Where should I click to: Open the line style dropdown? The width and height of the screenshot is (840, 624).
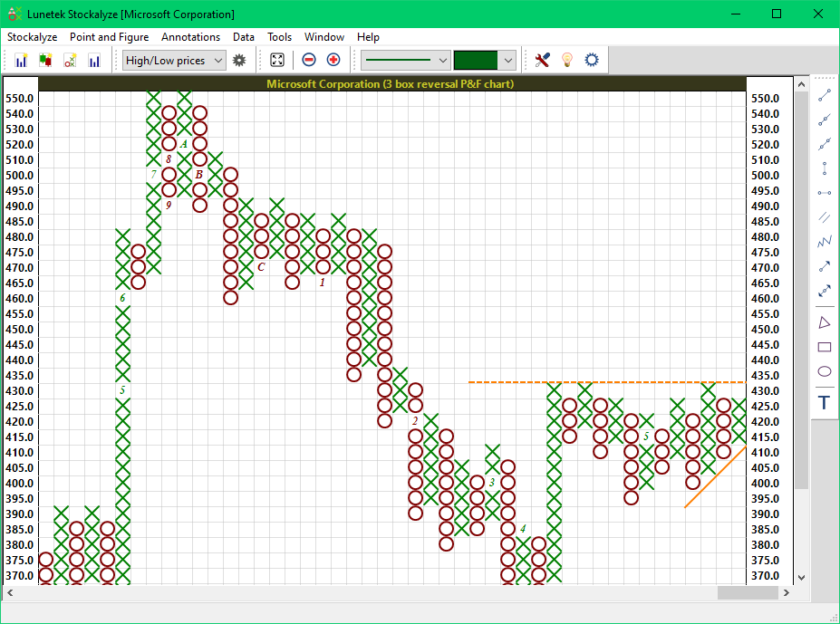click(x=406, y=61)
